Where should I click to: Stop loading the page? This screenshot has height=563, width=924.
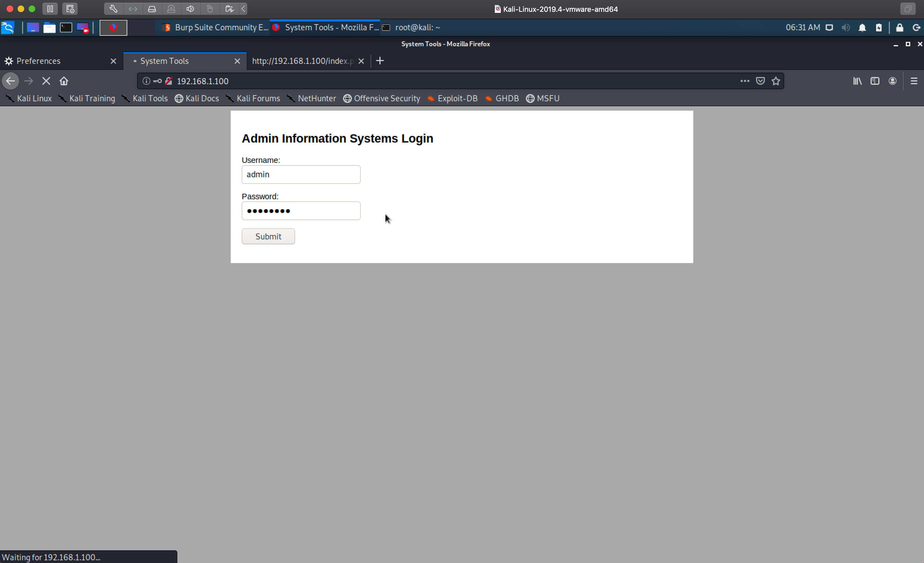(x=46, y=81)
